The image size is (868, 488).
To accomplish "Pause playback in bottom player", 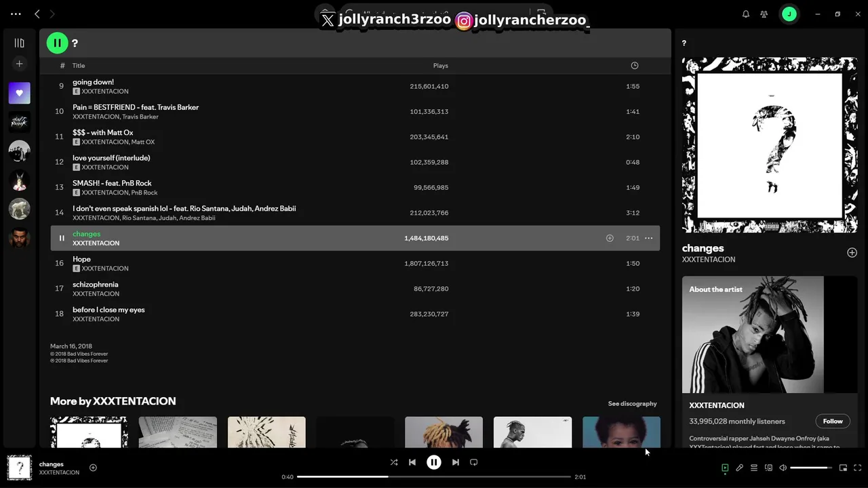I will pos(434,462).
